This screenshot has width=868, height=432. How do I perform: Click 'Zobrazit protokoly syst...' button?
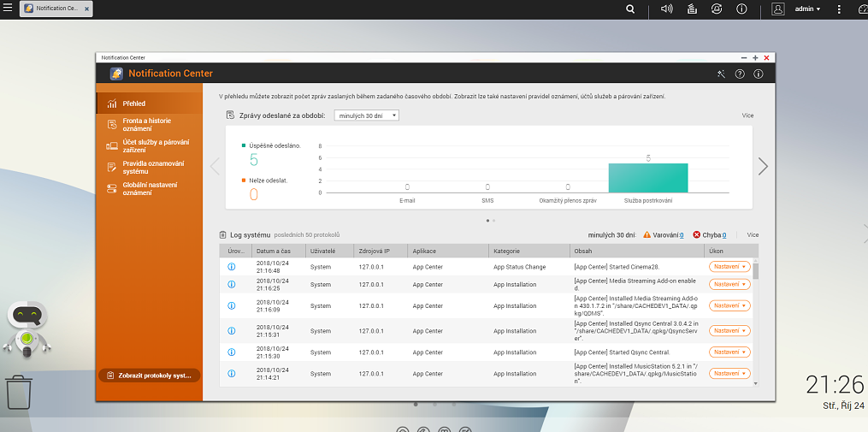coord(149,376)
